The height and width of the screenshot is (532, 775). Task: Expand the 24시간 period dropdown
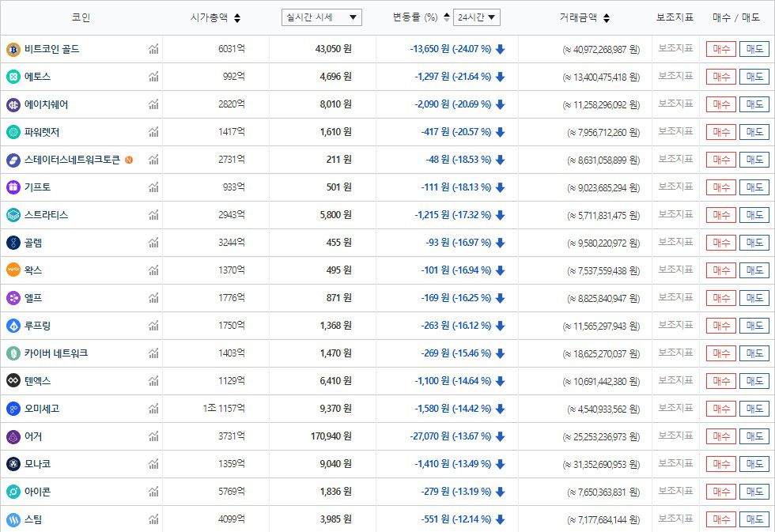(x=477, y=17)
